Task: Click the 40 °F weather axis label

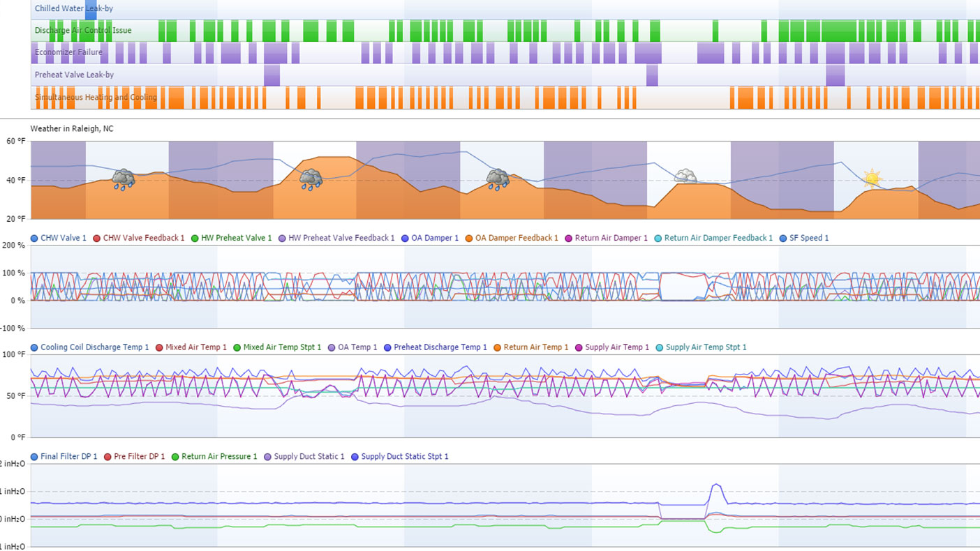Action: pyautogui.click(x=16, y=181)
